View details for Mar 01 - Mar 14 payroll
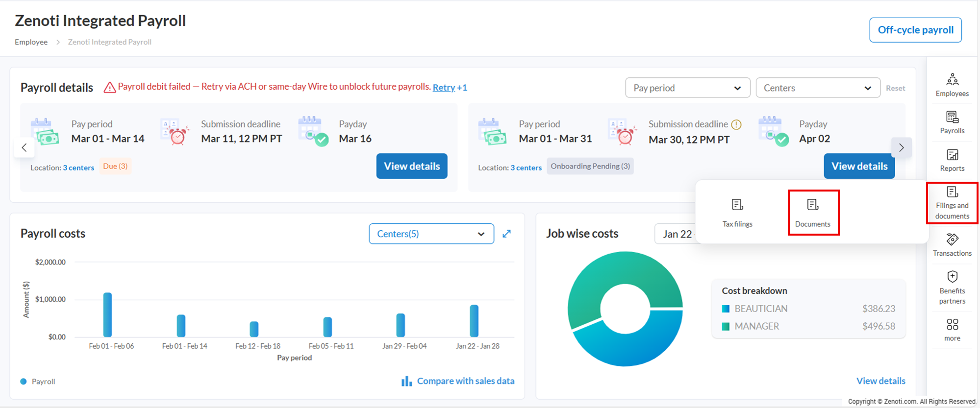This screenshot has height=408, width=980. pyautogui.click(x=411, y=166)
